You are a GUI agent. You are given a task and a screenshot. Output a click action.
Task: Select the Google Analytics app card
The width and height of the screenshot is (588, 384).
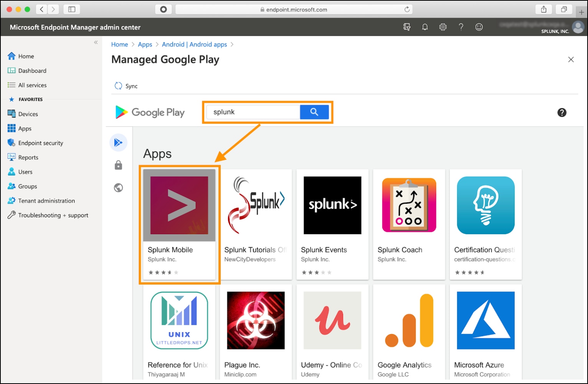[409, 332]
